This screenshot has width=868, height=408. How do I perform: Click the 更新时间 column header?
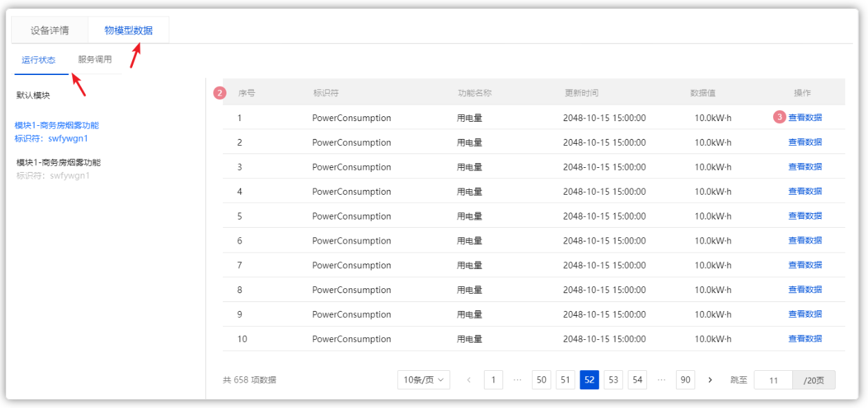(x=582, y=93)
